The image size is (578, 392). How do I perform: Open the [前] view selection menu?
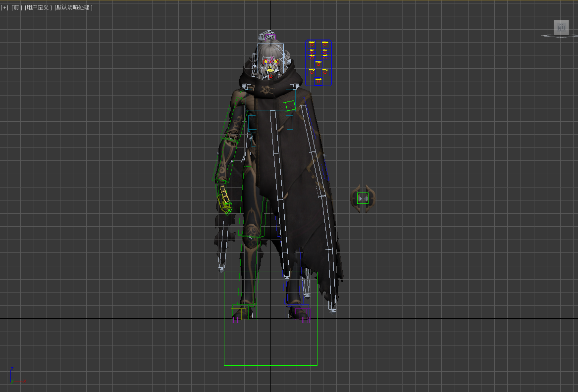(17, 7)
